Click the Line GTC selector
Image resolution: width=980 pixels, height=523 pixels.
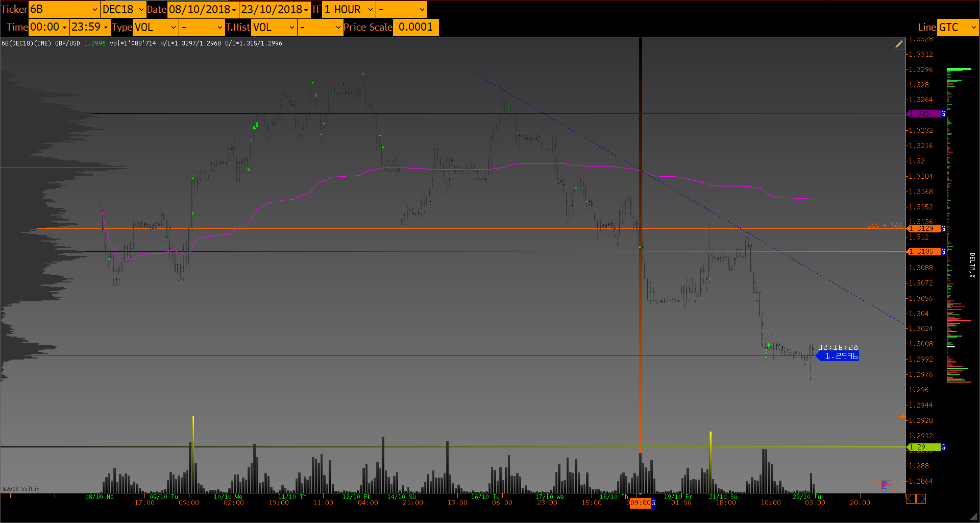point(958,27)
